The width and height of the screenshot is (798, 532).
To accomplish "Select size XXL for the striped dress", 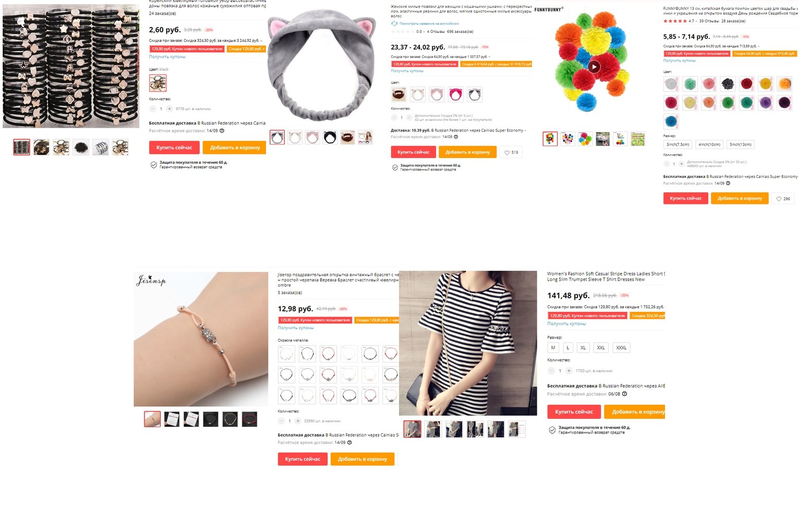I will [601, 348].
